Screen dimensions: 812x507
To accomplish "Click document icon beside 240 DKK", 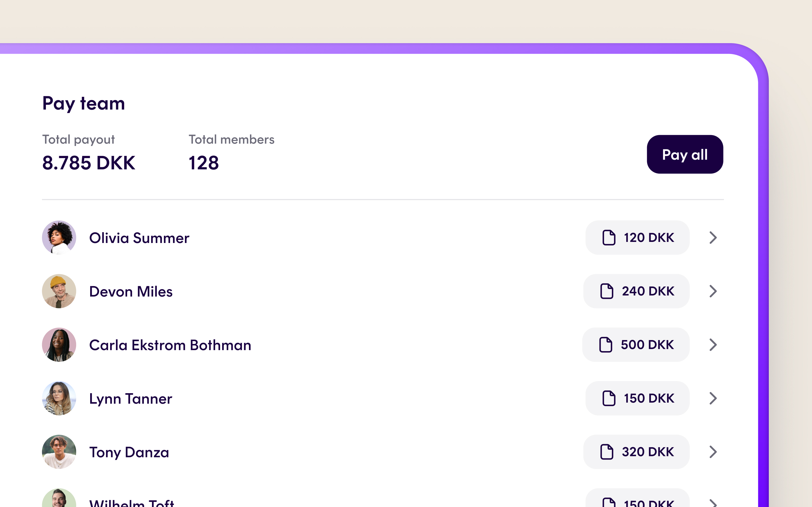I will click(607, 291).
